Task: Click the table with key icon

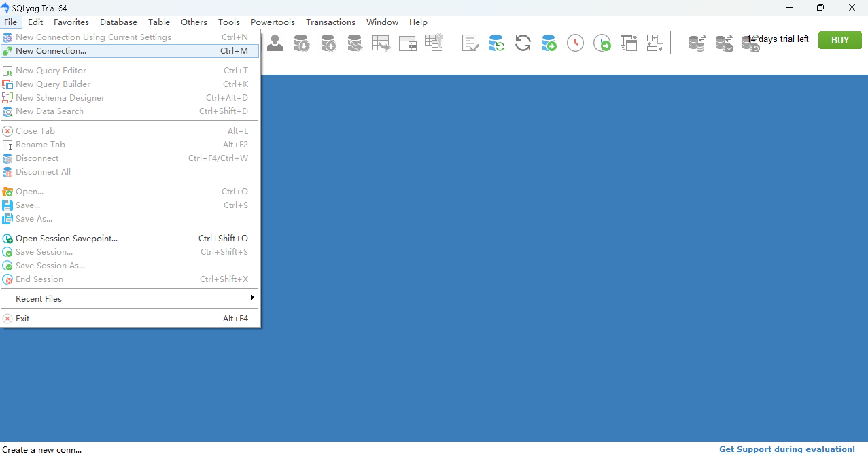Action: point(434,42)
